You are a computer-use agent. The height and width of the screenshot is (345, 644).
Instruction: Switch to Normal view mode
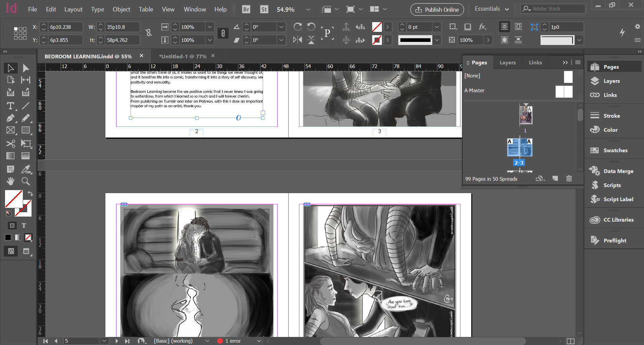11,251
